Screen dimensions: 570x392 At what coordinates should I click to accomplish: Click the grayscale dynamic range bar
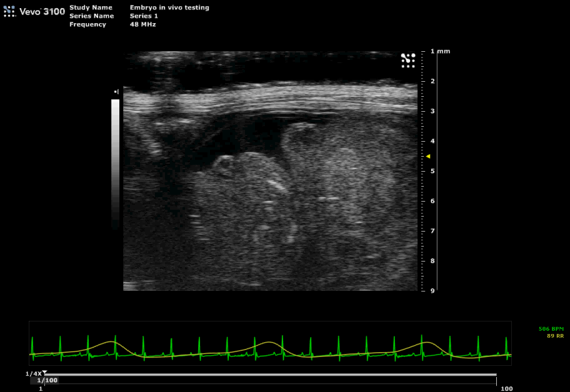pyautogui.click(x=115, y=164)
